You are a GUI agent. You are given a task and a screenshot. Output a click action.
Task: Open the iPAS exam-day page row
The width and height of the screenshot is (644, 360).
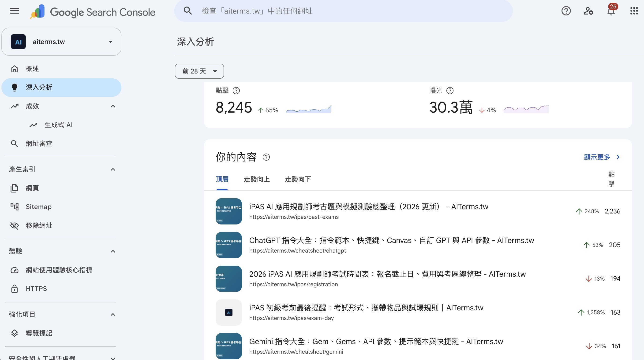tap(418, 312)
